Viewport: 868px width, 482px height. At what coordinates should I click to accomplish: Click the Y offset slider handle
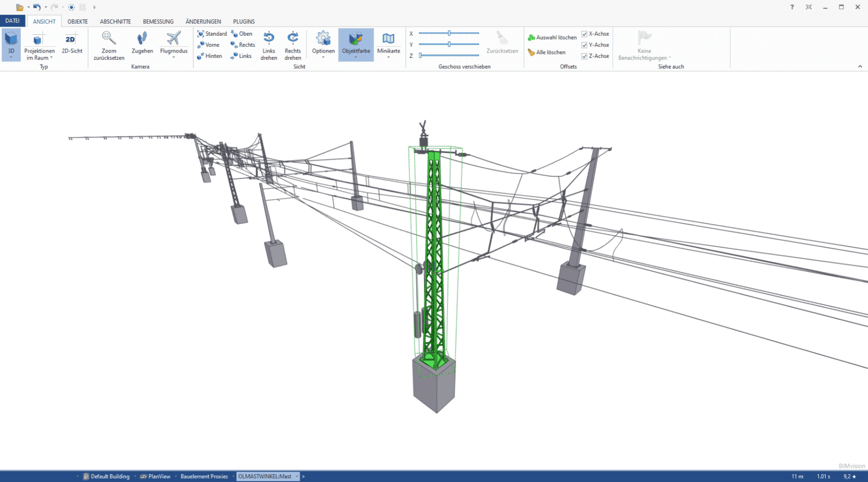click(x=449, y=44)
